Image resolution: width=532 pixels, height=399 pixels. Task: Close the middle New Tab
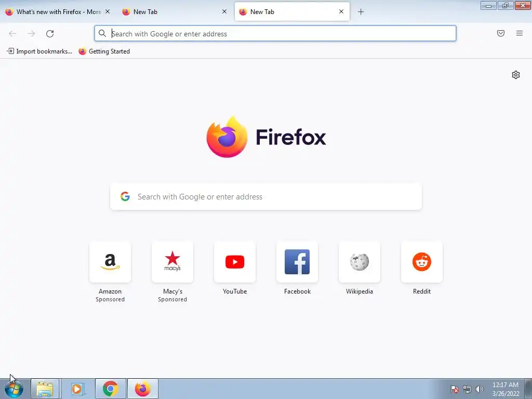[x=224, y=11]
